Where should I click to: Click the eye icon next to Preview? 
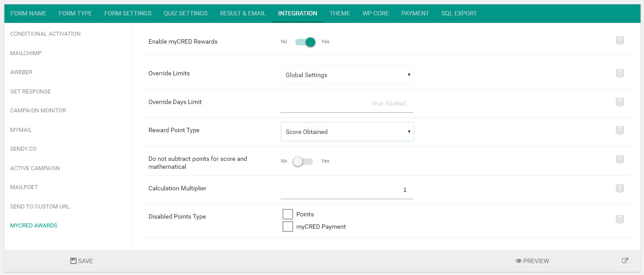pos(519,260)
